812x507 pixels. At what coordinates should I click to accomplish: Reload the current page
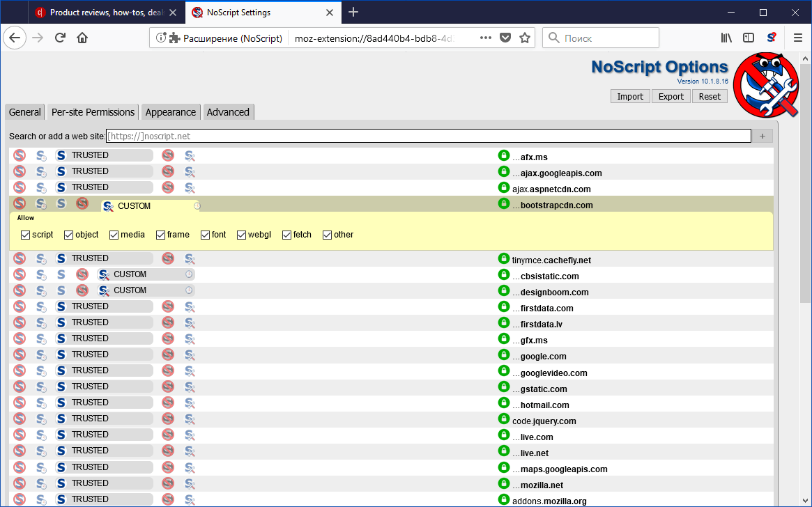pyautogui.click(x=60, y=38)
